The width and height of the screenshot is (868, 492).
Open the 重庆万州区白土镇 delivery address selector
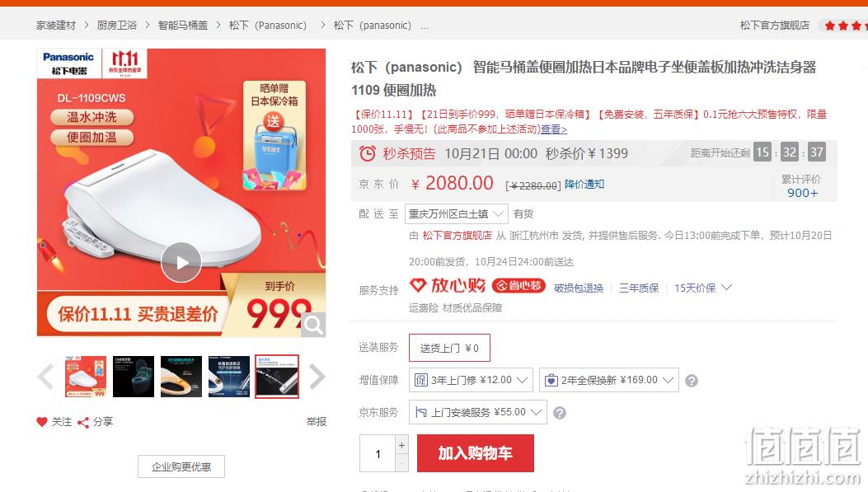click(x=456, y=213)
